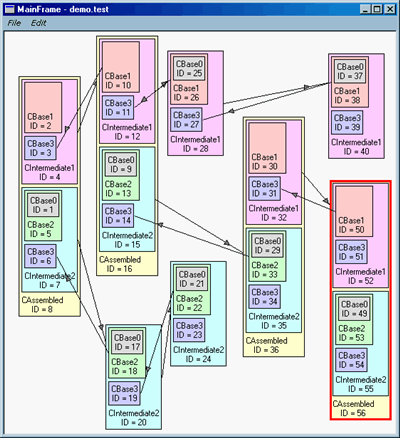Click the CAssembled ID = 8 label

pos(42,304)
